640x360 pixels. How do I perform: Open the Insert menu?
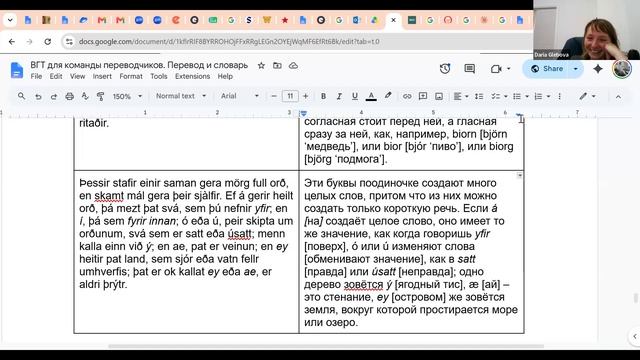[102, 76]
